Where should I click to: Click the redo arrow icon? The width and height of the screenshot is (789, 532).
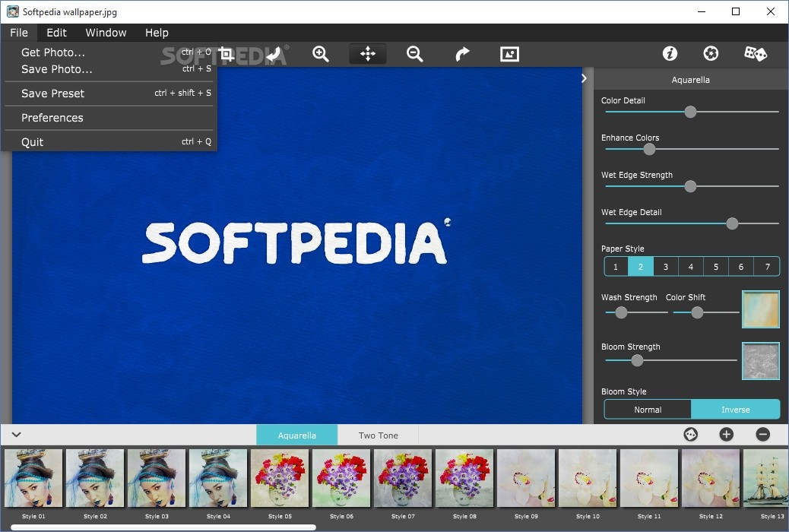tap(462, 54)
